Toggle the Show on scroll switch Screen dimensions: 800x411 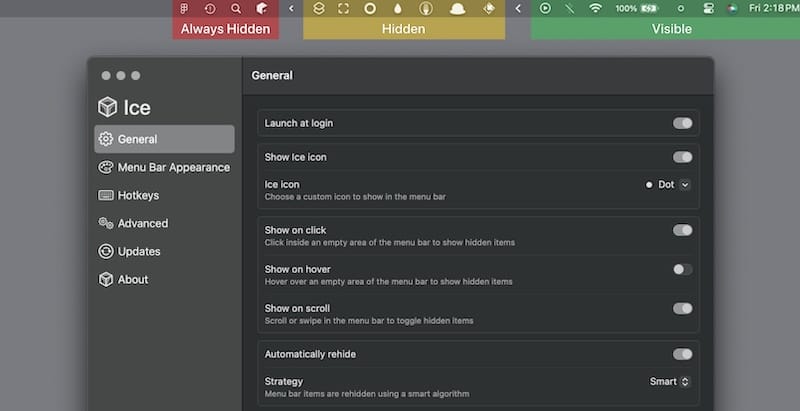(682, 309)
